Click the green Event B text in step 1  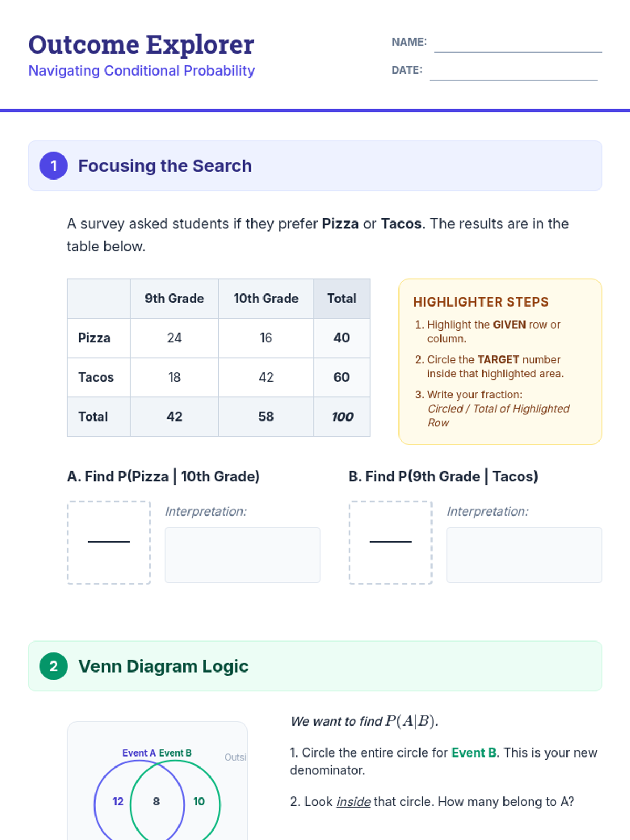tap(474, 753)
